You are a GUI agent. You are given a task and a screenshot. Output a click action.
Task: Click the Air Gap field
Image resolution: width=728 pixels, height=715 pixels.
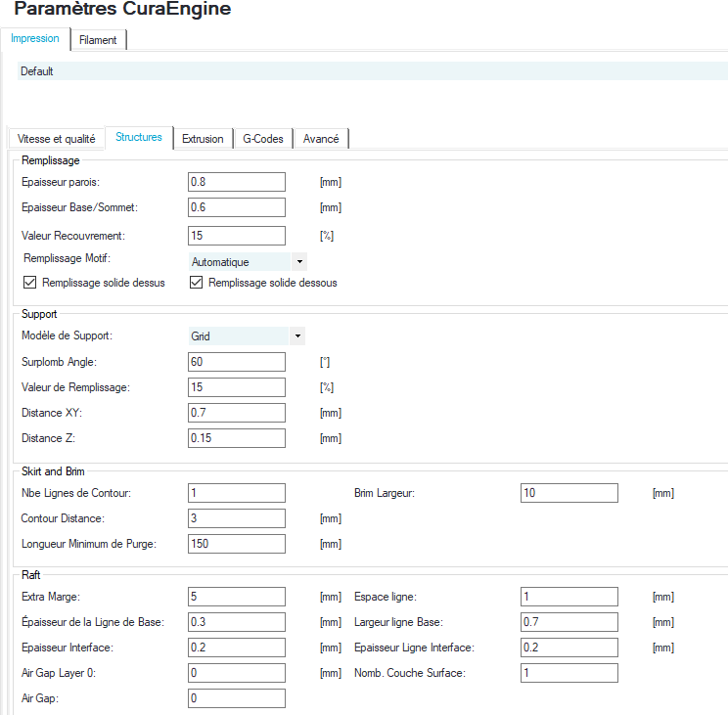(x=237, y=698)
